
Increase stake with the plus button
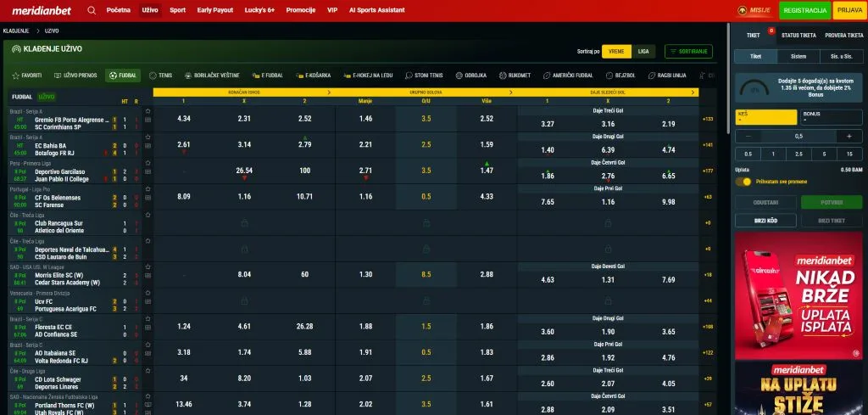point(849,137)
